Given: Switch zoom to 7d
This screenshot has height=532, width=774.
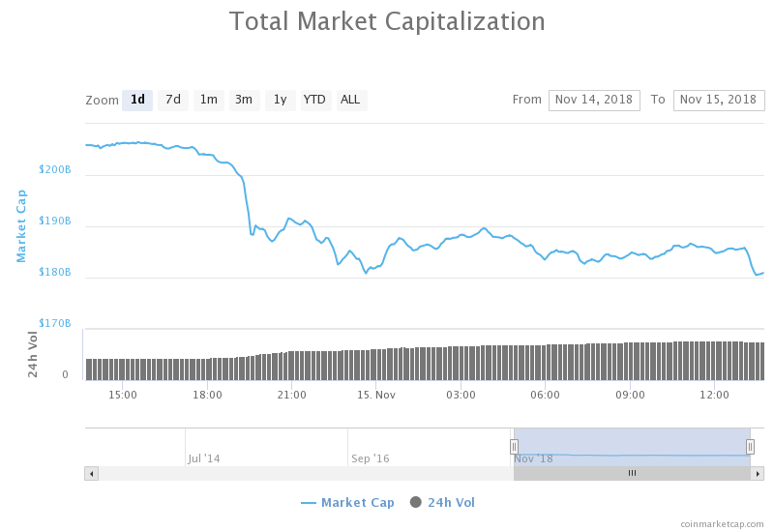Looking at the screenshot, I should point(173,100).
